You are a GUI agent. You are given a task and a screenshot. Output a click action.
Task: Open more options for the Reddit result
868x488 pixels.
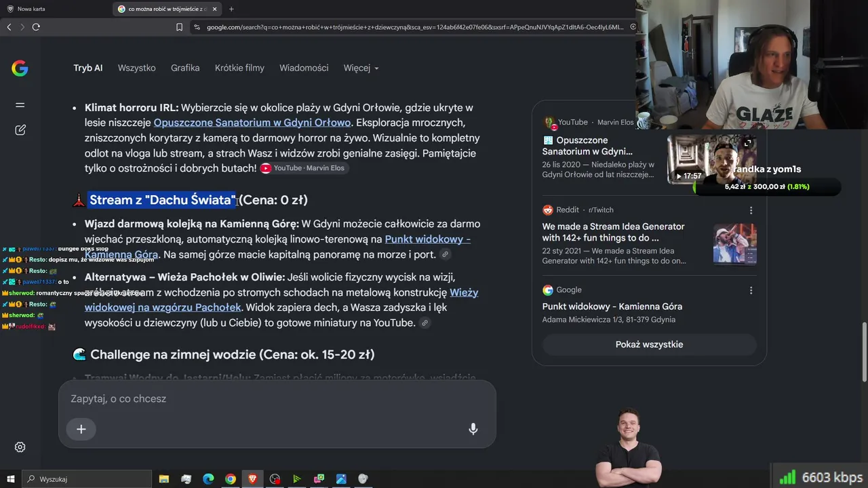[751, 210]
